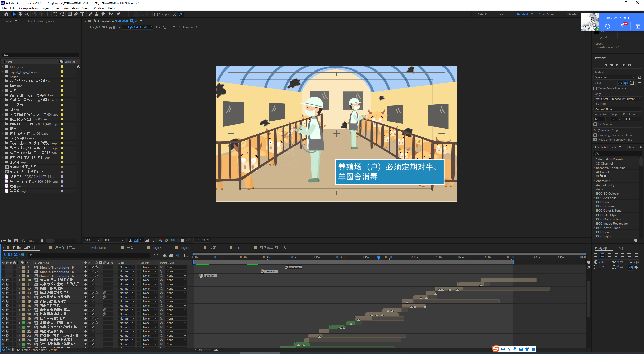Open the Work Area Extended range dropdown
The width and height of the screenshot is (644, 354).
coord(618,99)
